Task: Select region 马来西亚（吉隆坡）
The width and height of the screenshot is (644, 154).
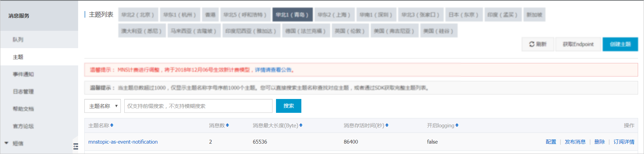Action: click(194, 31)
